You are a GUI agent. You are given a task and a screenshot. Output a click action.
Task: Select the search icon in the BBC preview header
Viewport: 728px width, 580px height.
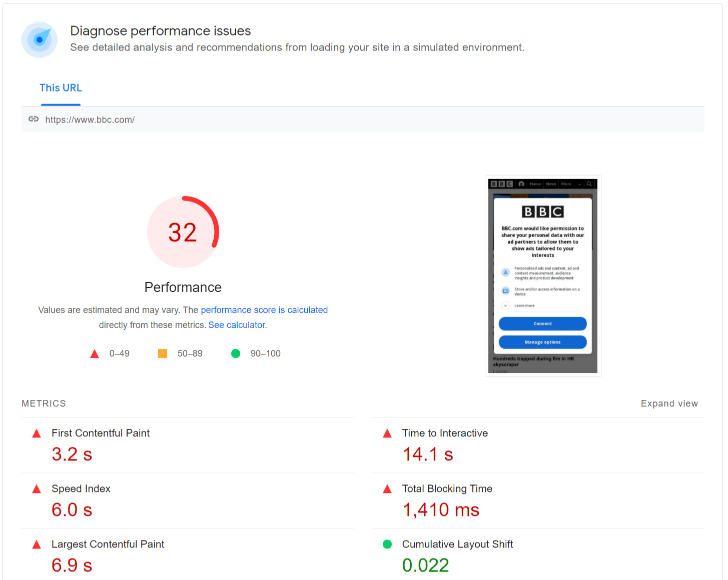point(589,184)
